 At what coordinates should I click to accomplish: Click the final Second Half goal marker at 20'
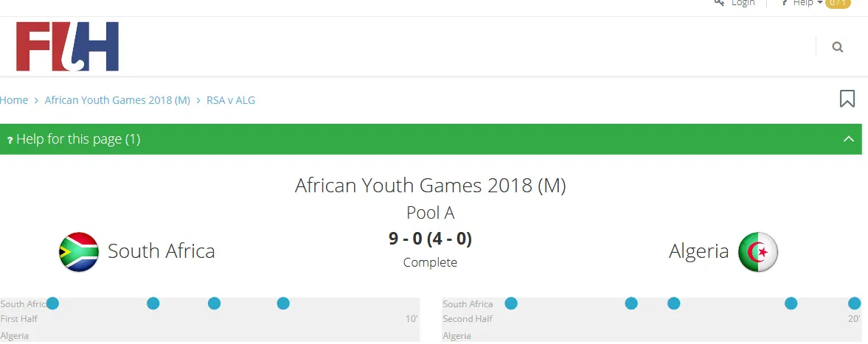coord(855,303)
